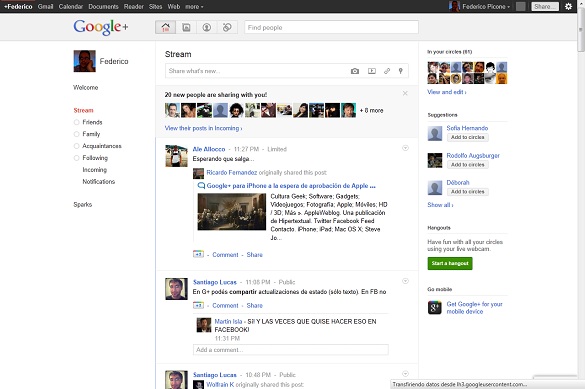
Task: Open Documents from top bar
Action: pyautogui.click(x=103, y=6)
